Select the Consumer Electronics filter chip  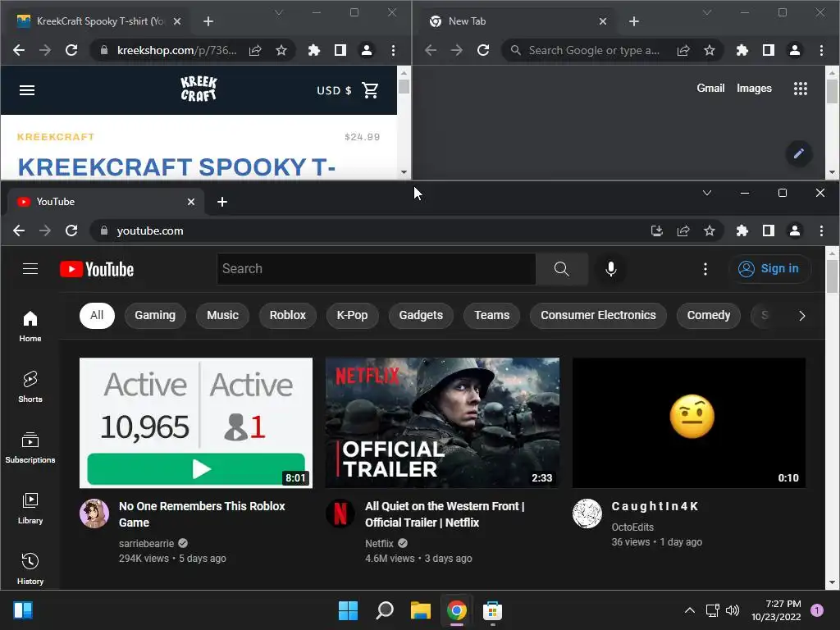tap(598, 316)
